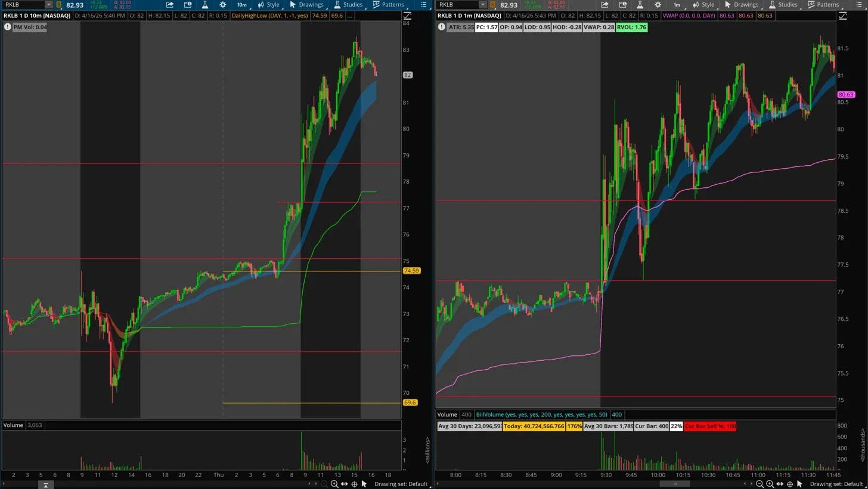This screenshot has height=489, width=868.
Task: Open left chart's Drawing set: Default selector
Action: 401,484
